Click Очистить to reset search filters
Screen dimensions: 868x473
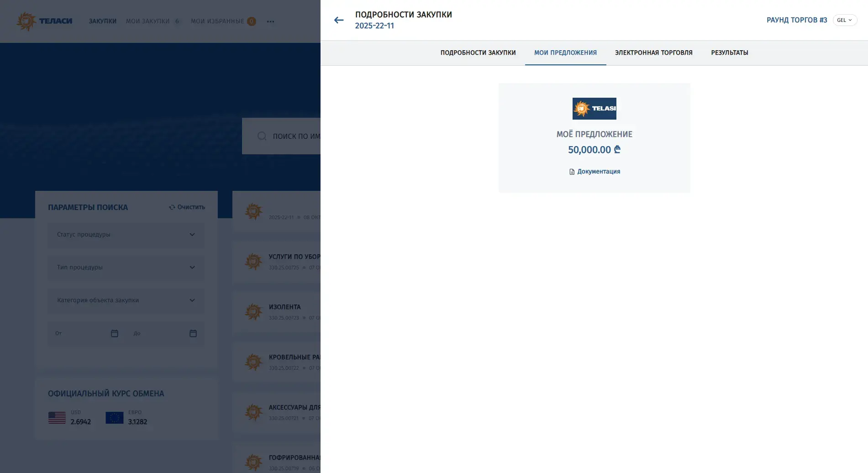tap(187, 207)
